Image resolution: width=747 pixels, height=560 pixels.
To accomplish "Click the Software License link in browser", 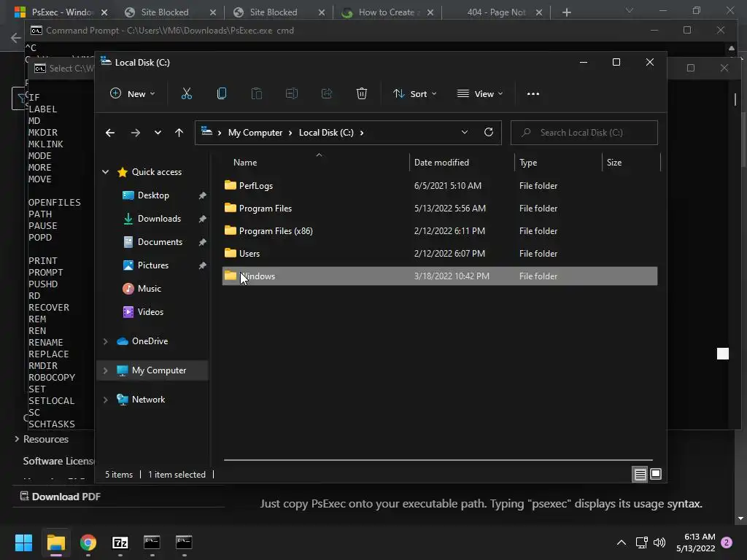I will 58,461.
